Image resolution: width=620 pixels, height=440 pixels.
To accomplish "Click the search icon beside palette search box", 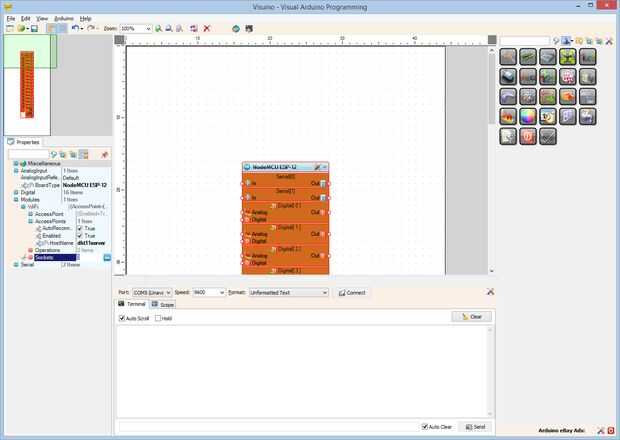I will (556, 41).
